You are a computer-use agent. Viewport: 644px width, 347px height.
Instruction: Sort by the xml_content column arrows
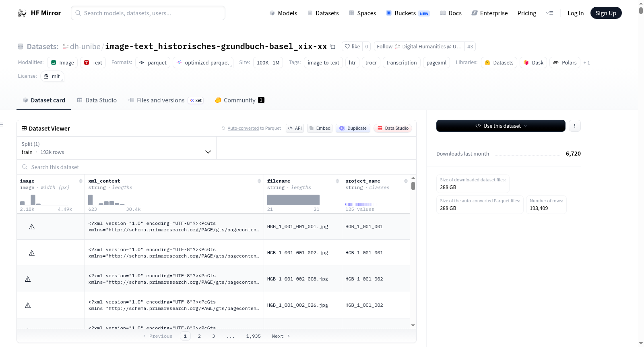[x=259, y=181]
